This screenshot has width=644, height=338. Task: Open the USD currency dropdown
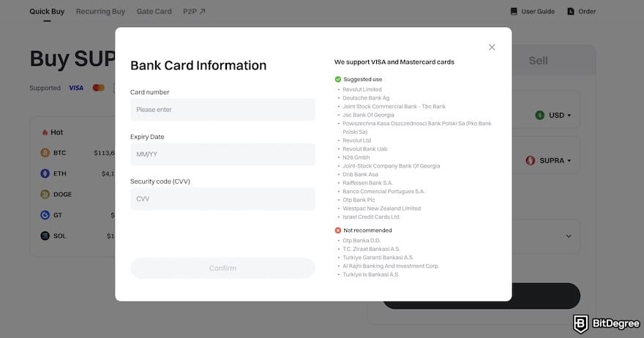point(553,116)
